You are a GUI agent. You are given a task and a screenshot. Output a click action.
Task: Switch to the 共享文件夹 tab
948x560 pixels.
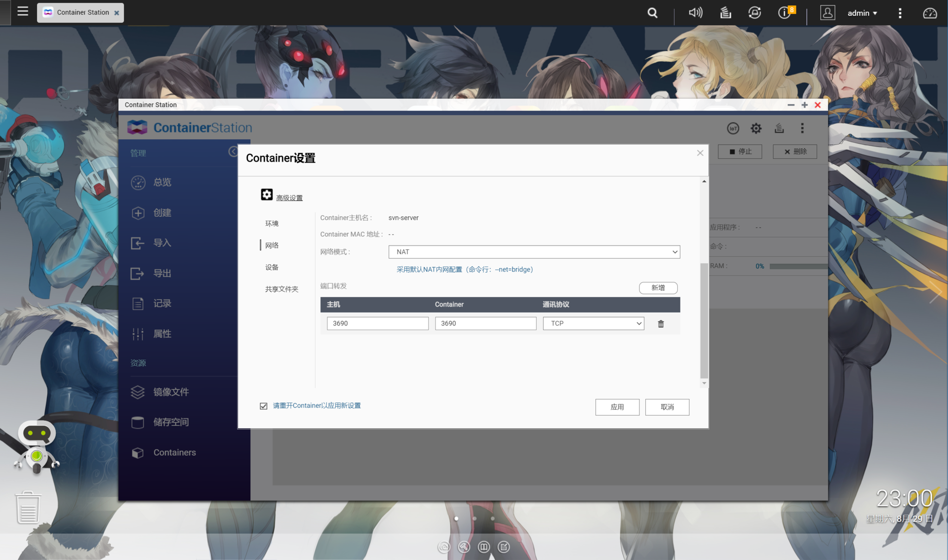click(281, 289)
